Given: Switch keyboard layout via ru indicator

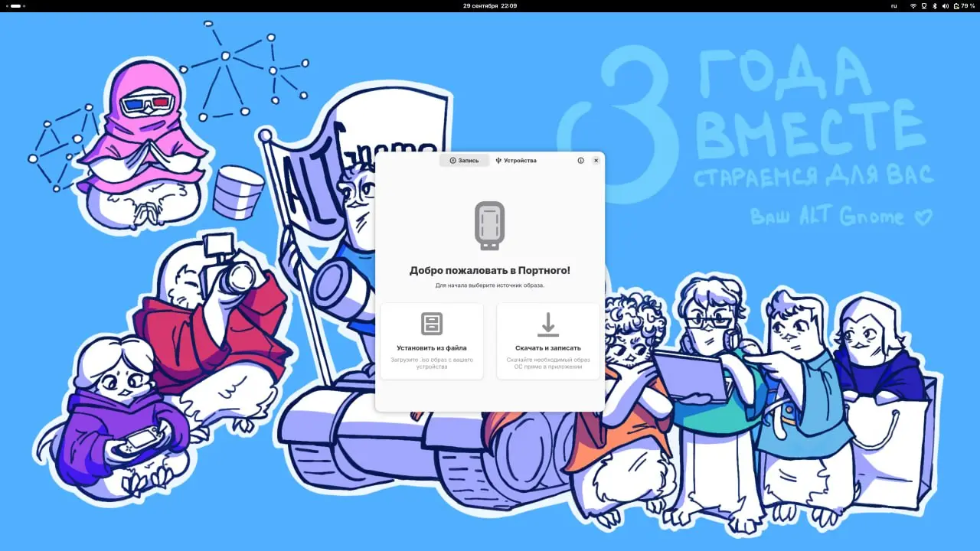Looking at the screenshot, I should click(894, 5).
